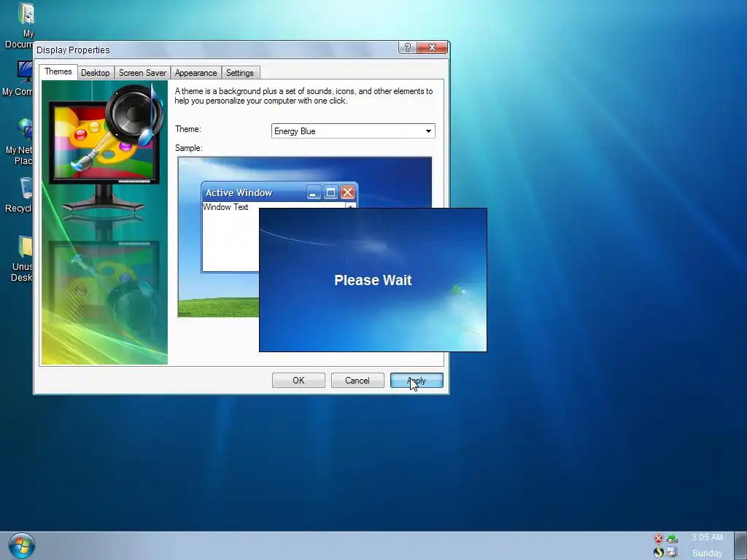
Task: Click the taskbar clock showing 3:05 AM
Action: point(707,537)
